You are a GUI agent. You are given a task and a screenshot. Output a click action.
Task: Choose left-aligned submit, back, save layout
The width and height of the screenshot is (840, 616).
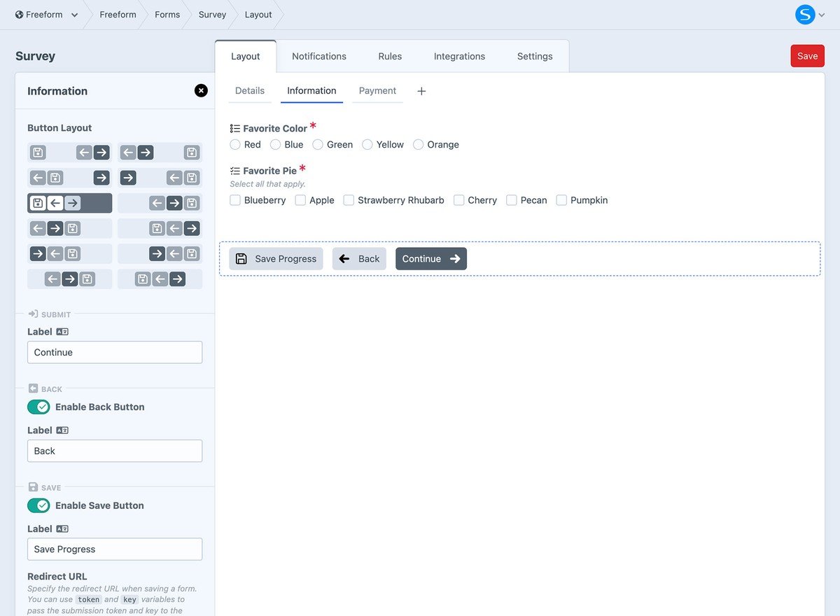[70, 253]
